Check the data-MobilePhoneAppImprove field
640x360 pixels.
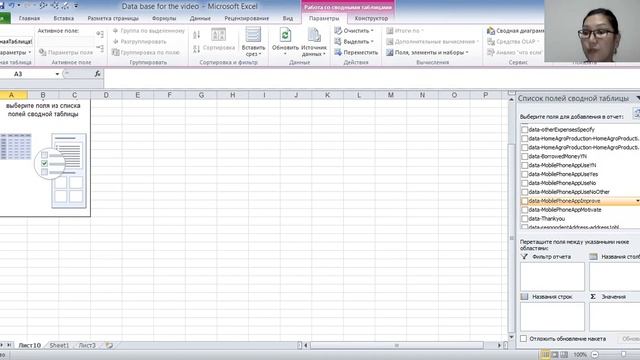click(x=524, y=201)
